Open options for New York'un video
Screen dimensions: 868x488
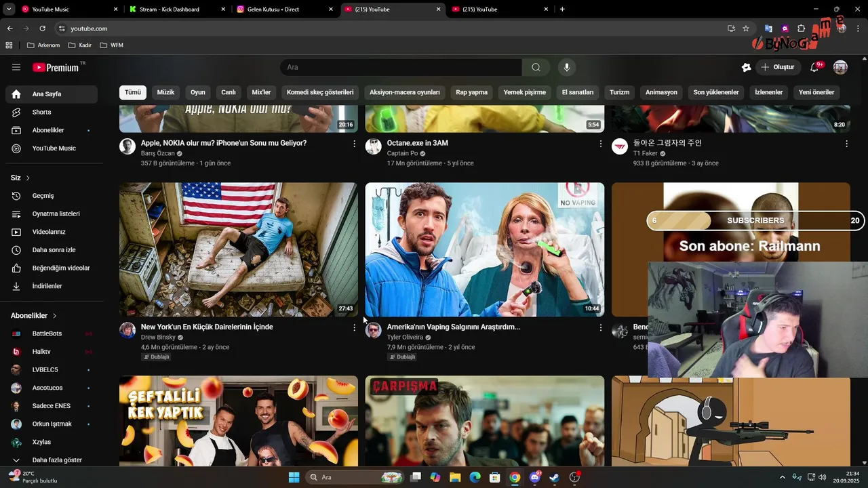pos(354,327)
